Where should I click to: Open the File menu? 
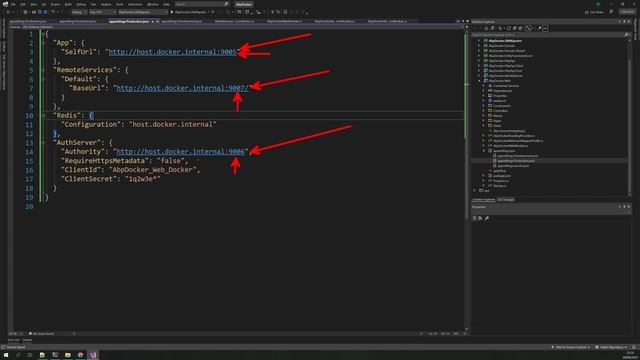[13, 4]
